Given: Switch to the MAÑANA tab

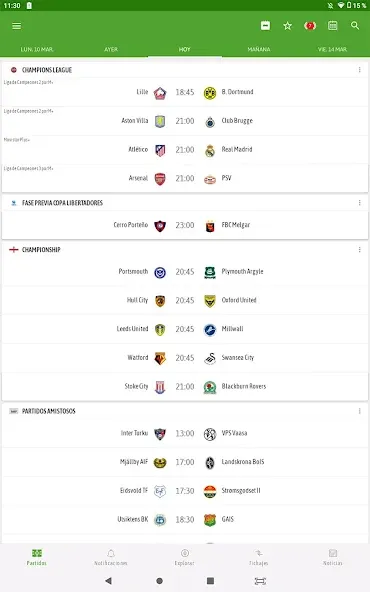Looking at the screenshot, I should coord(259,49).
